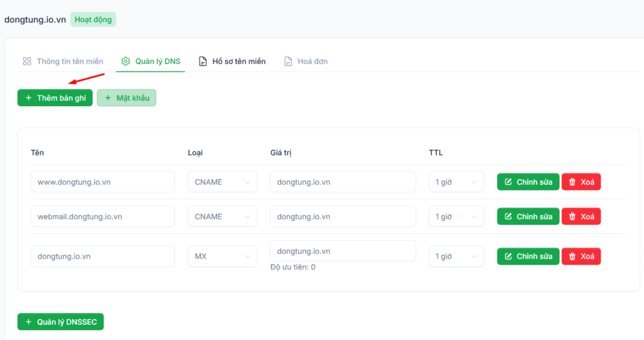
Task: Click the Độ ưu tiên: 0 text
Action: (x=293, y=267)
